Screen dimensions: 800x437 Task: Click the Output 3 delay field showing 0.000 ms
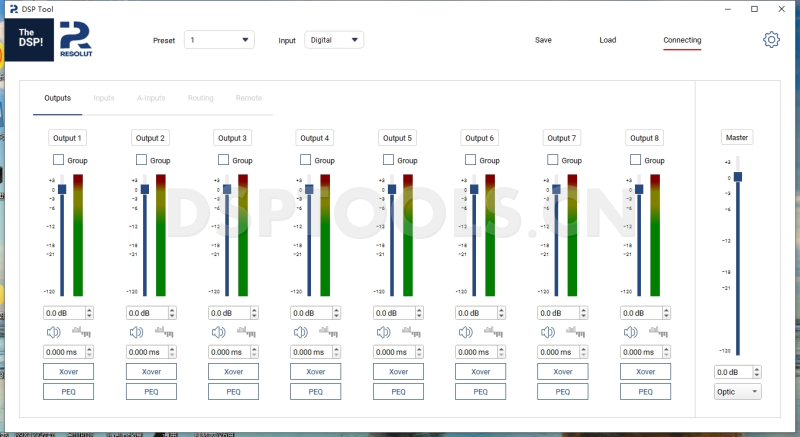226,352
